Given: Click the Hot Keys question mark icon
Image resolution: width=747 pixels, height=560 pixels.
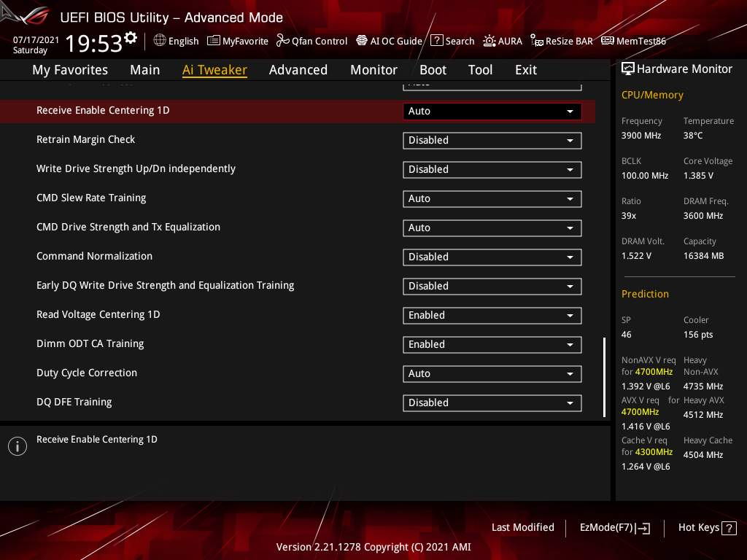Looking at the screenshot, I should coord(729,528).
